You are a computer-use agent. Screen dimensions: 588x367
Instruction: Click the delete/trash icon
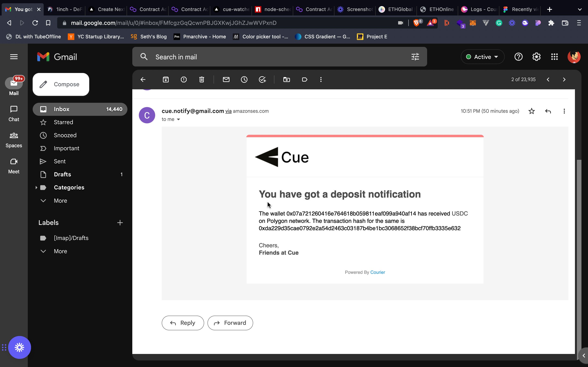coord(202,80)
